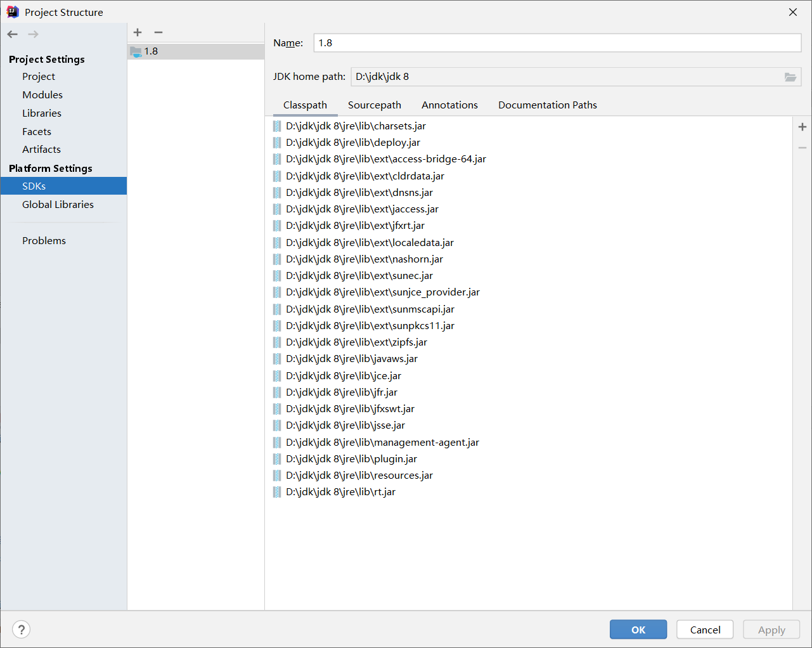Viewport: 812px width, 648px height.
Task: Remove a classpath entry with the right-side minus
Action: (x=802, y=147)
